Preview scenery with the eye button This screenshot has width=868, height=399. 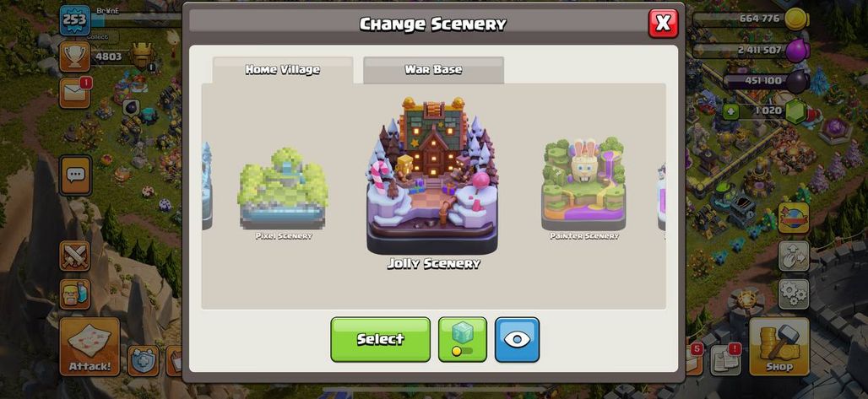(x=517, y=340)
